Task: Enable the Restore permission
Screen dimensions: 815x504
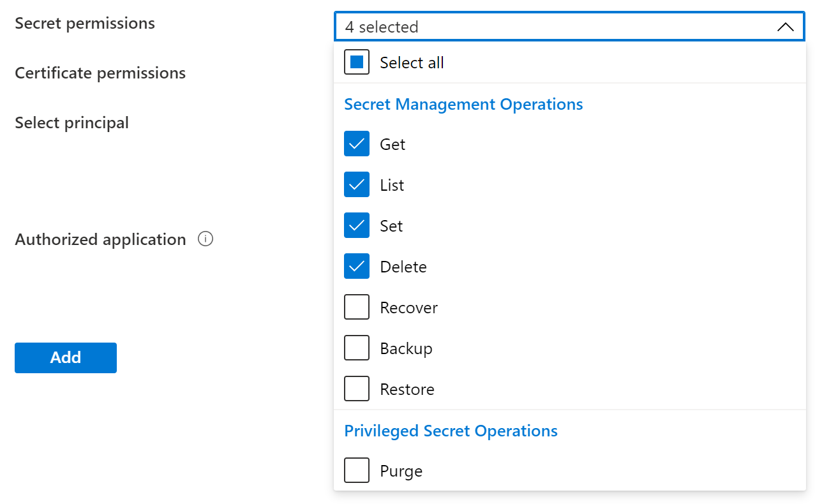Action: (356, 389)
